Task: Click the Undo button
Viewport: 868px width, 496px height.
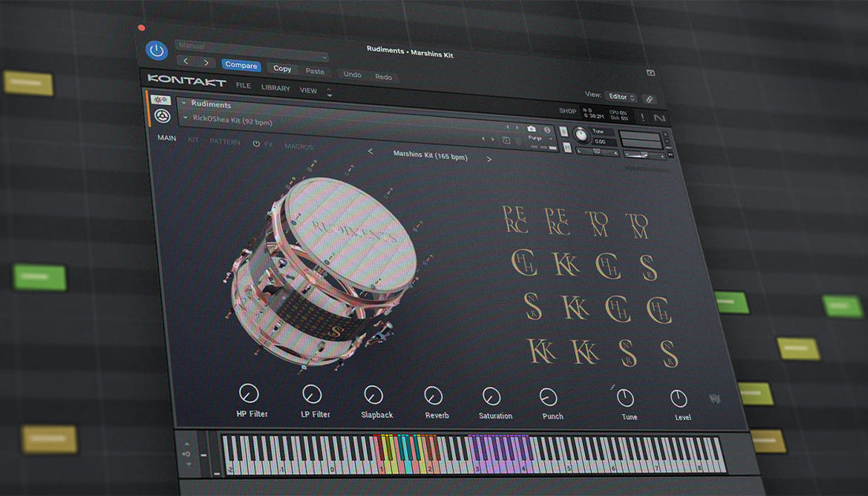Action: coord(352,74)
